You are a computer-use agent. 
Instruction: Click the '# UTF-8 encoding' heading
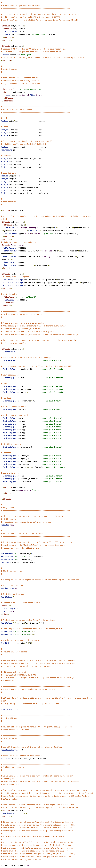pyautogui.click(x=9, y=738)
